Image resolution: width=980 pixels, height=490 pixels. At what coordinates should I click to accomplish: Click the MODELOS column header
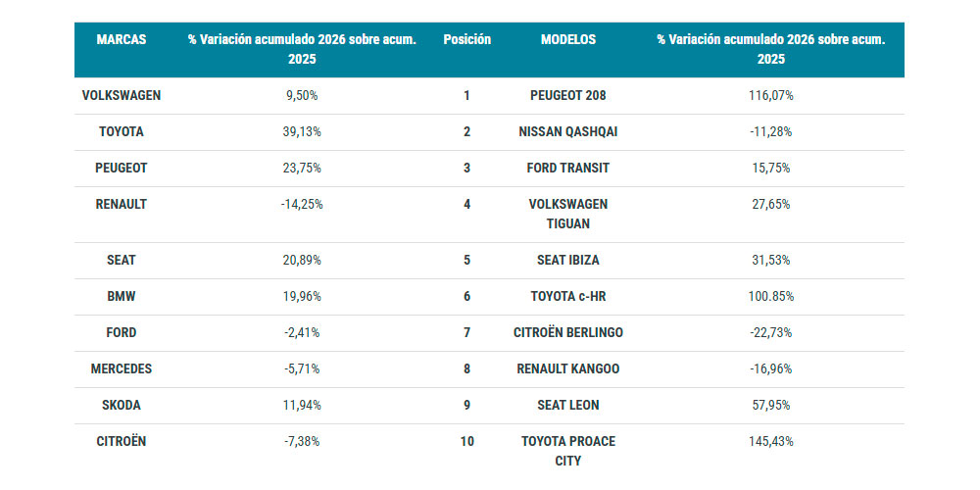pyautogui.click(x=567, y=40)
